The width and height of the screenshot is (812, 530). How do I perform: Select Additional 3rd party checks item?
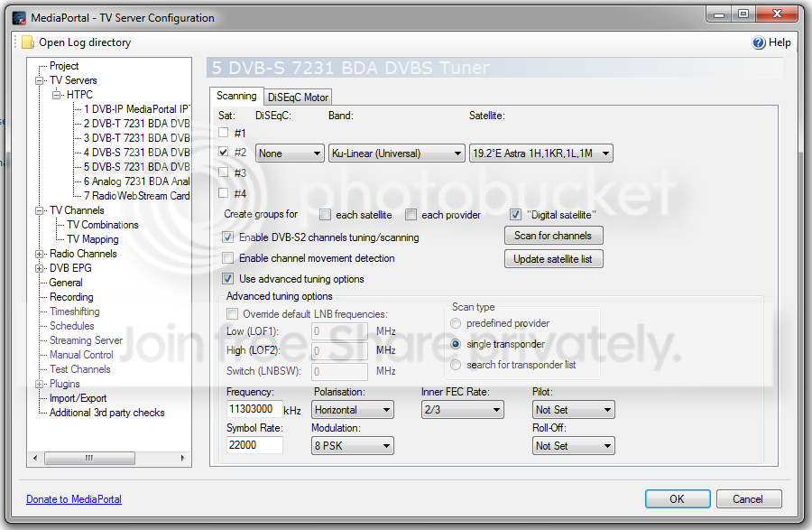107,414
